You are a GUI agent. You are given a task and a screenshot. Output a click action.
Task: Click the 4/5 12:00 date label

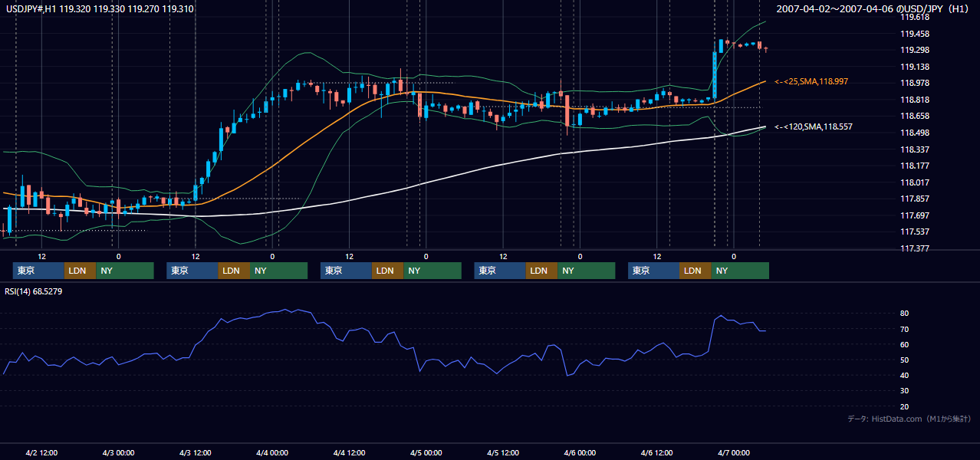click(503, 453)
